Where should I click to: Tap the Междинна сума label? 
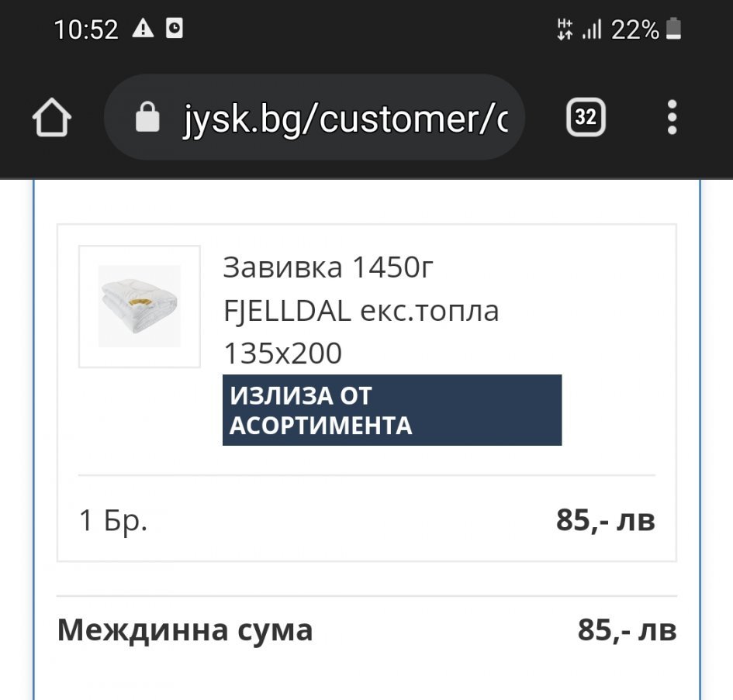tap(185, 630)
